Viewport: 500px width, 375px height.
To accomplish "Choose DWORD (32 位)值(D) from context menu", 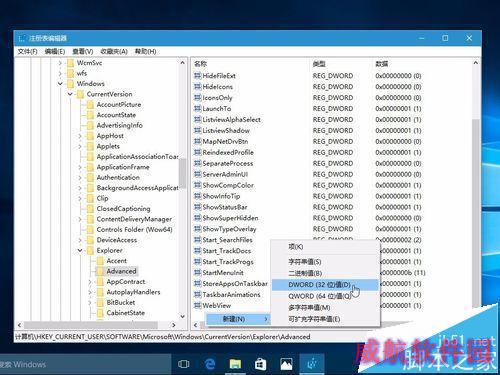I will click(325, 285).
